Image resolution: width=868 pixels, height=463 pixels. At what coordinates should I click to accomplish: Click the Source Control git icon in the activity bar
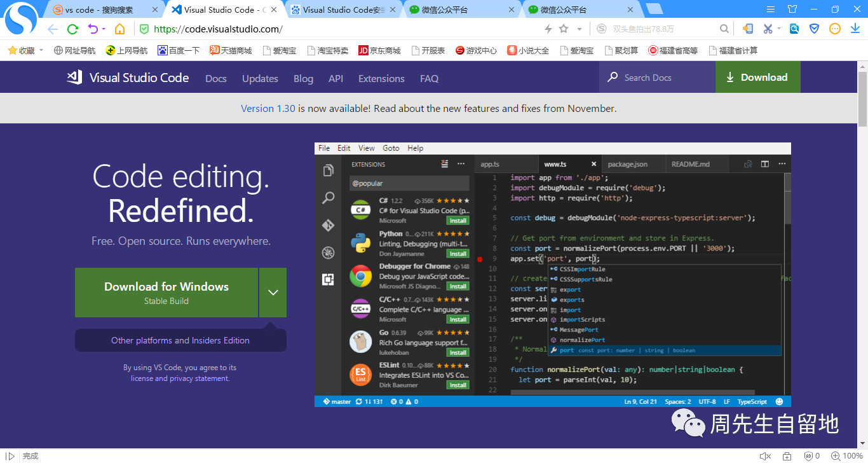click(x=328, y=225)
